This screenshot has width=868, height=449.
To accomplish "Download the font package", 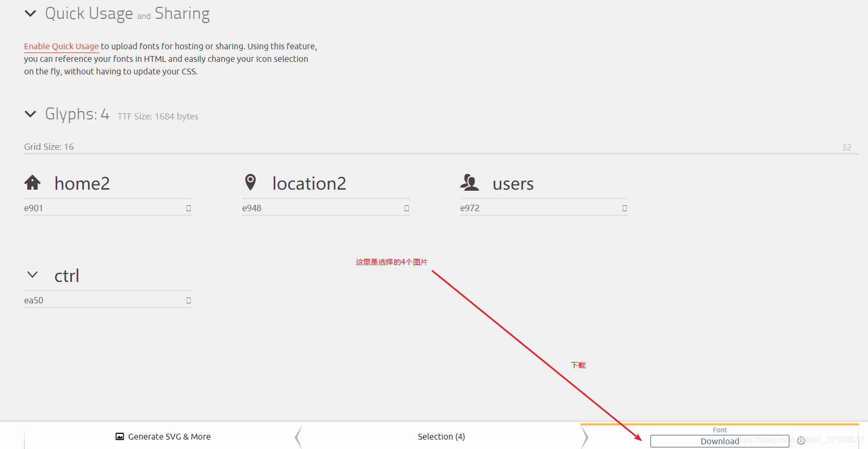I will coord(720,441).
